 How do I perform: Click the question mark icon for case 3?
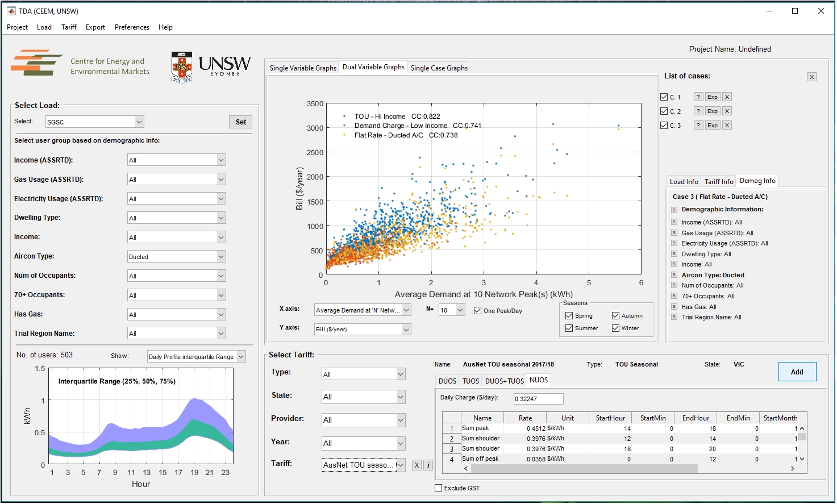click(698, 125)
